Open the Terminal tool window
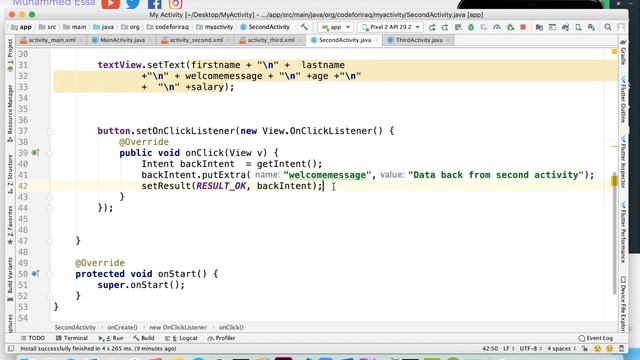The width and height of the screenshot is (640, 360). (x=72, y=338)
